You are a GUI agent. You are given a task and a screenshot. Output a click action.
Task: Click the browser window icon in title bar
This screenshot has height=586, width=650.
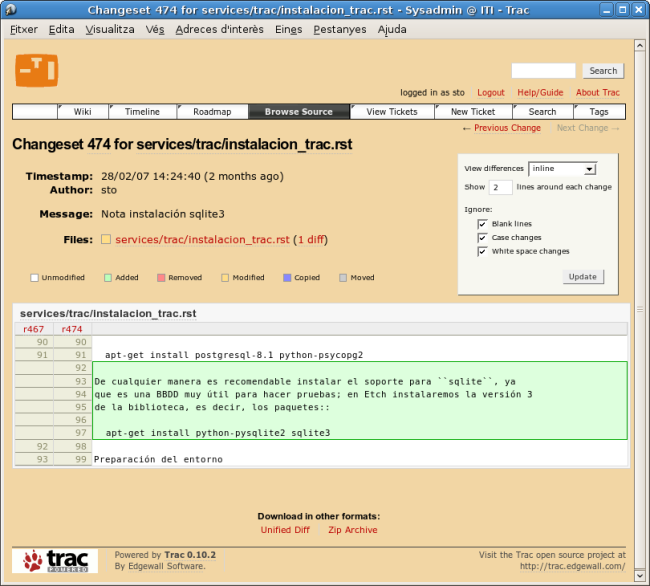click(10, 9)
